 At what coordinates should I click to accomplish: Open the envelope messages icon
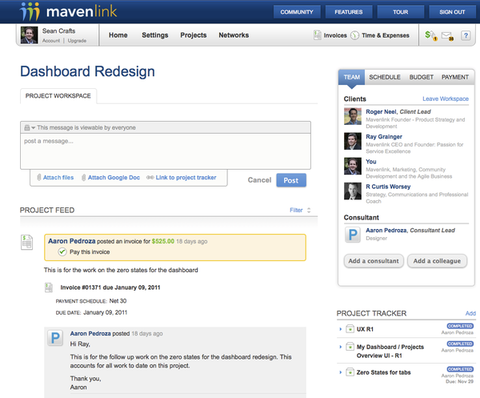[447, 36]
